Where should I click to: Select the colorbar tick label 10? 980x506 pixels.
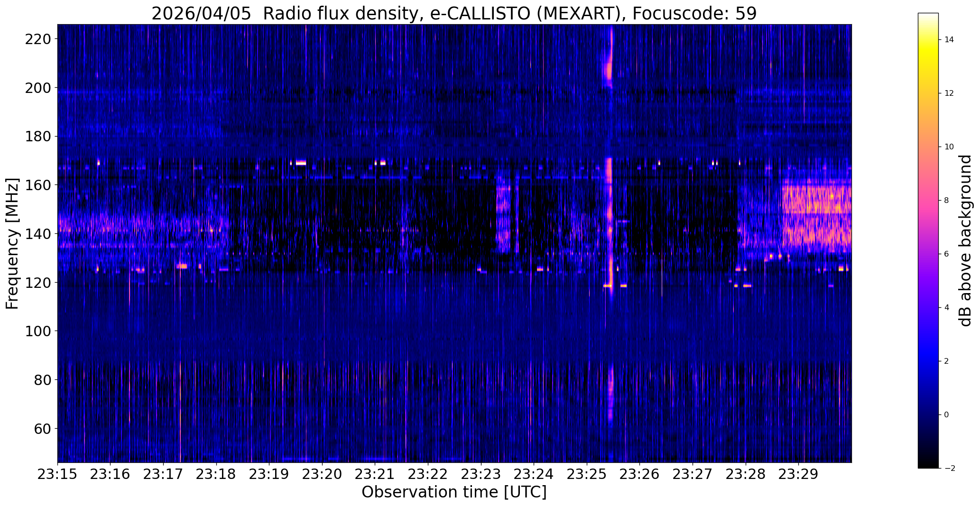click(949, 147)
